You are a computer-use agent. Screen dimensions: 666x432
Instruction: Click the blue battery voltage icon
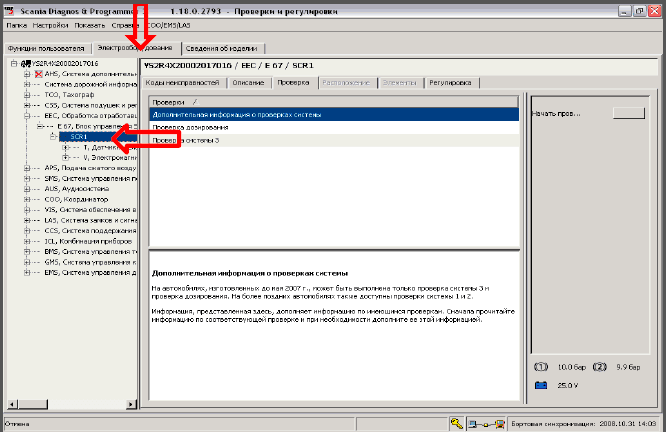[542, 383]
